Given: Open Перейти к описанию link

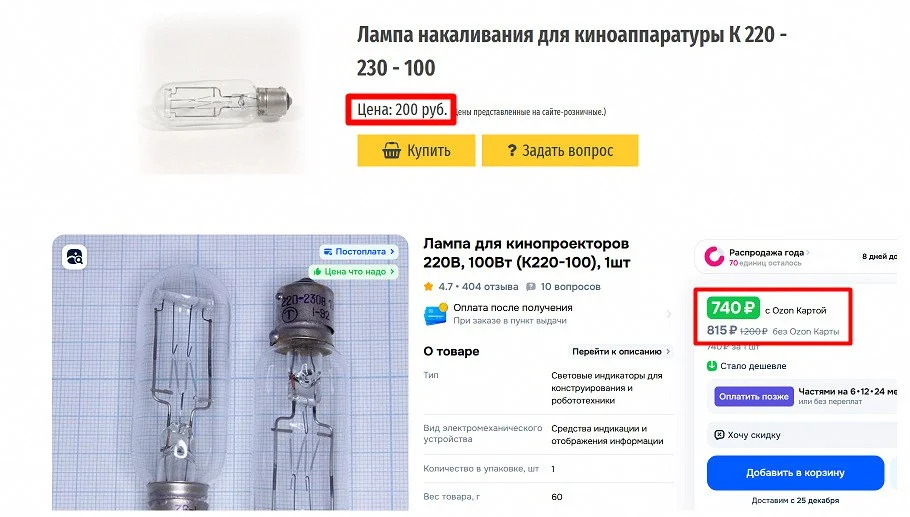Looking at the screenshot, I should pyautogui.click(x=621, y=351).
